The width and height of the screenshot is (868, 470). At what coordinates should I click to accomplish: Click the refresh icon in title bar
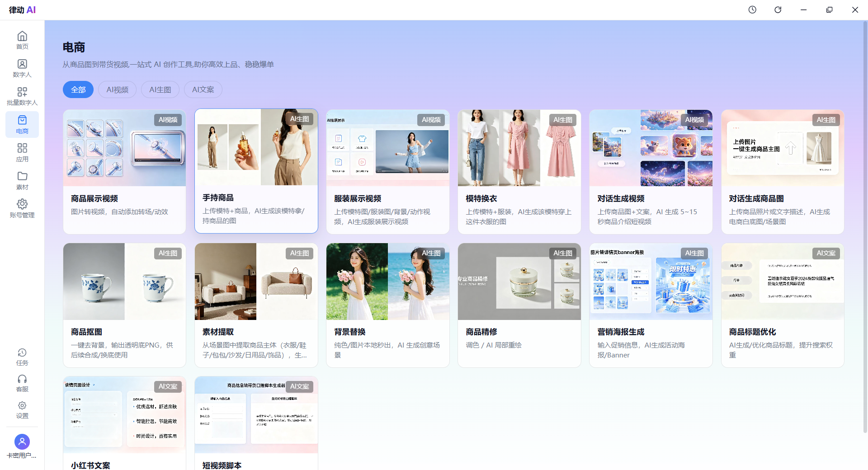(778, 9)
